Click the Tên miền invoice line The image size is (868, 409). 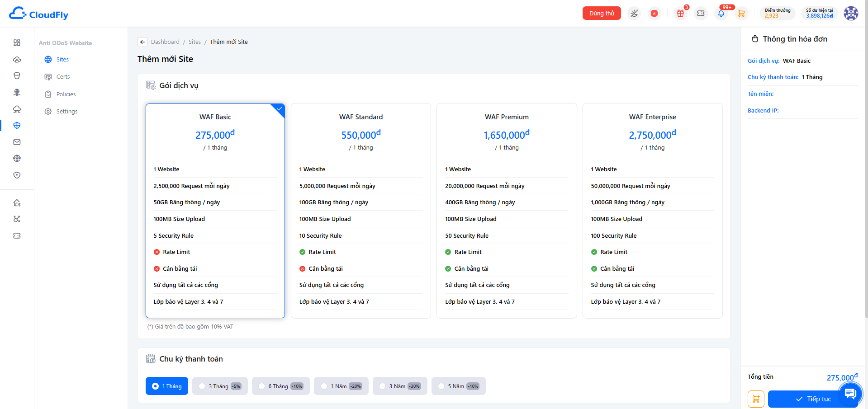(802, 94)
